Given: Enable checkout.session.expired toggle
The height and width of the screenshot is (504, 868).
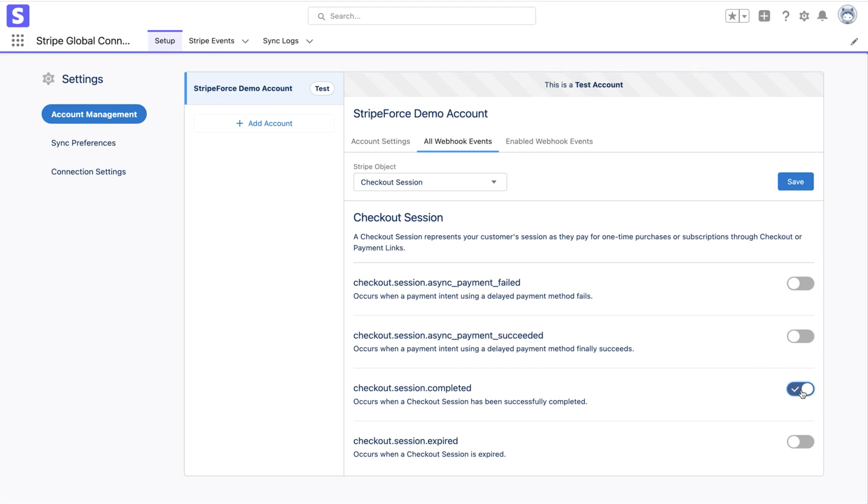Looking at the screenshot, I should (800, 442).
